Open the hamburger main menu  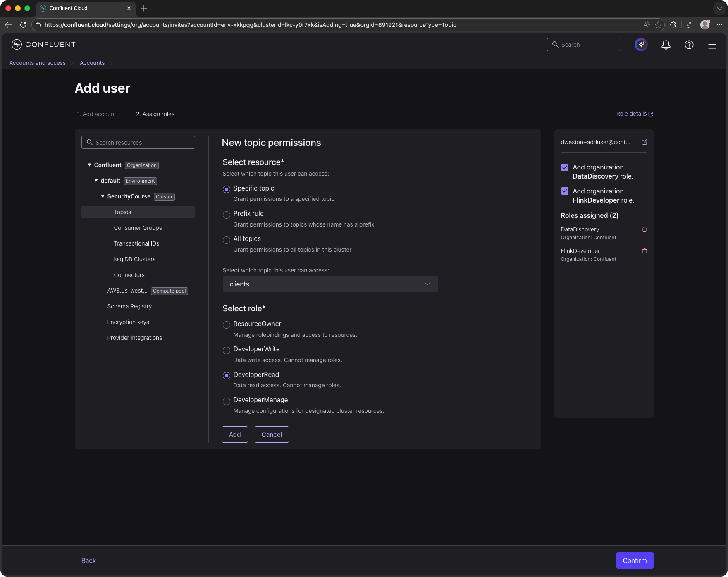(712, 45)
